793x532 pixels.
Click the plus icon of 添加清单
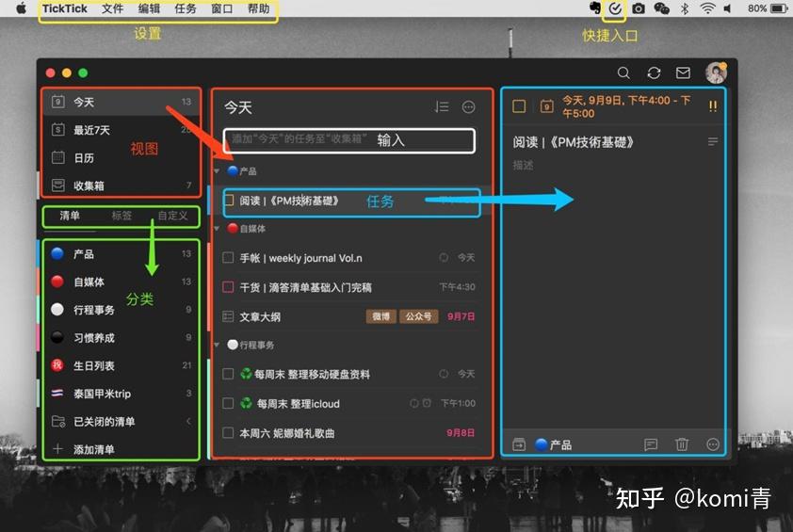pos(57,449)
